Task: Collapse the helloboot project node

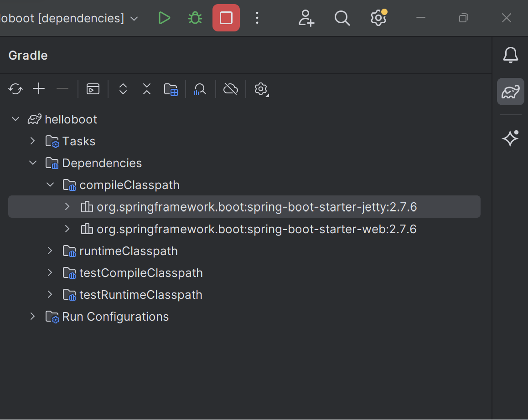Action: (16, 119)
